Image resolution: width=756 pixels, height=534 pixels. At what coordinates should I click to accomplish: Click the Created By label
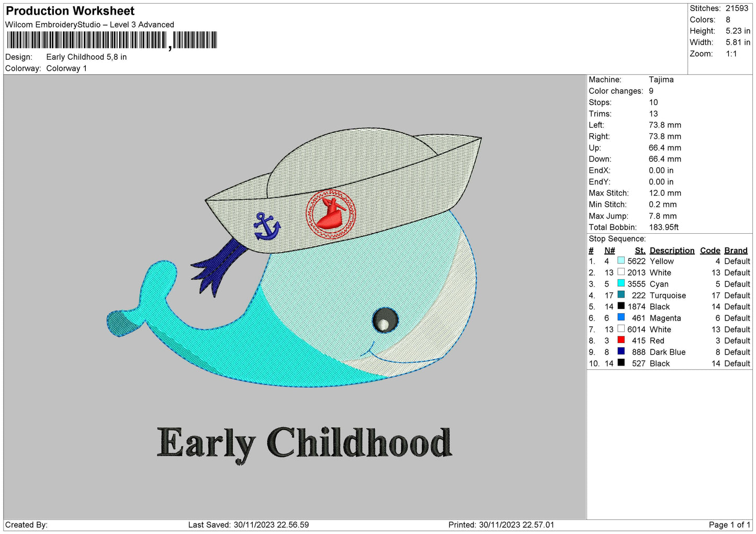pos(26,525)
